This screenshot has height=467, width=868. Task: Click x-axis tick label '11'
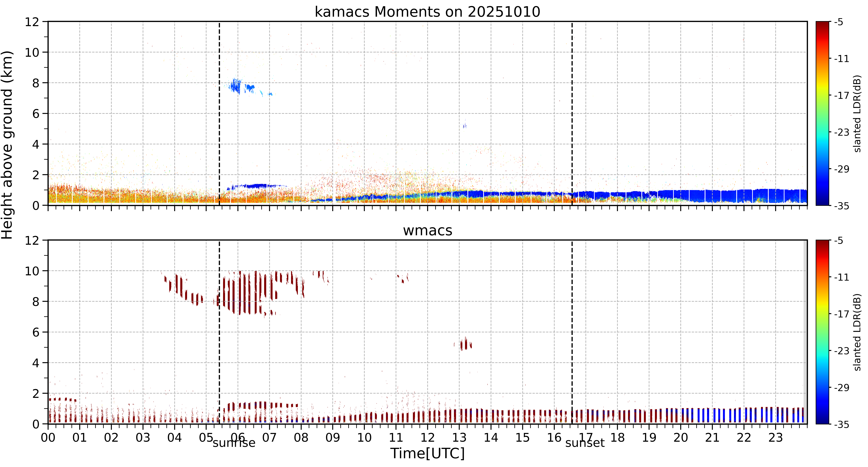coord(396,438)
